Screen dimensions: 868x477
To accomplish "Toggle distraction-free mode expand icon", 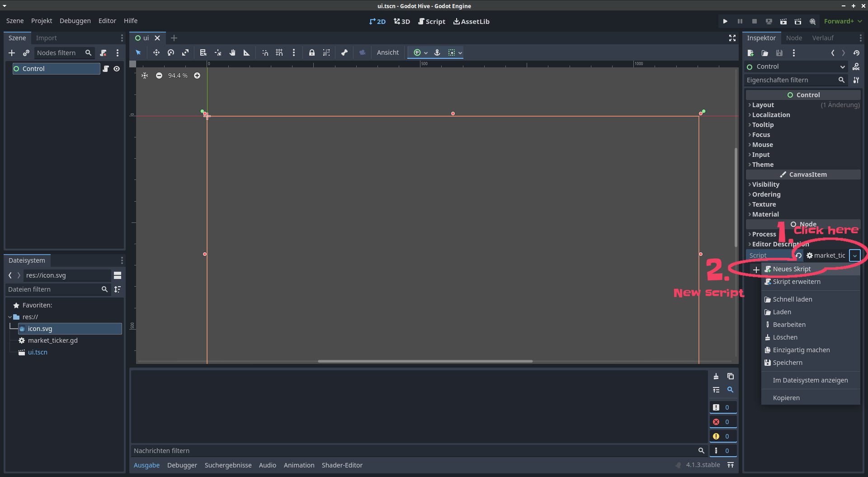I will pyautogui.click(x=732, y=38).
